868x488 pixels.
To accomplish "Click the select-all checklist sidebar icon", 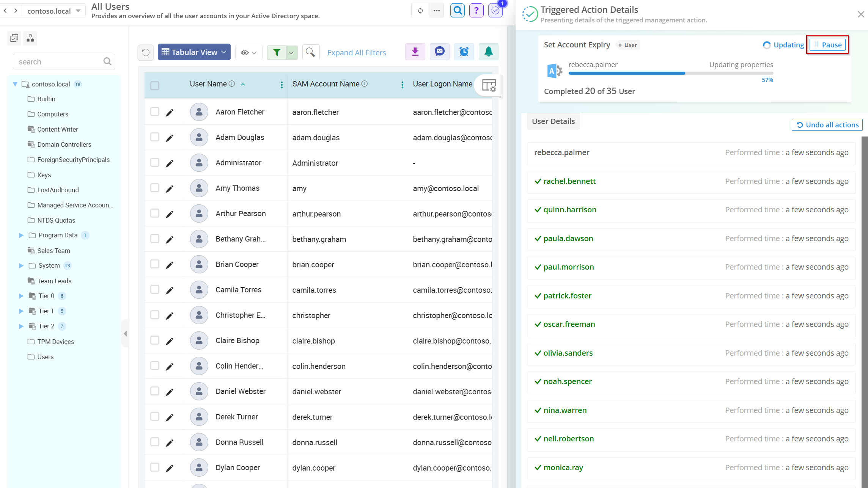I will (x=14, y=38).
